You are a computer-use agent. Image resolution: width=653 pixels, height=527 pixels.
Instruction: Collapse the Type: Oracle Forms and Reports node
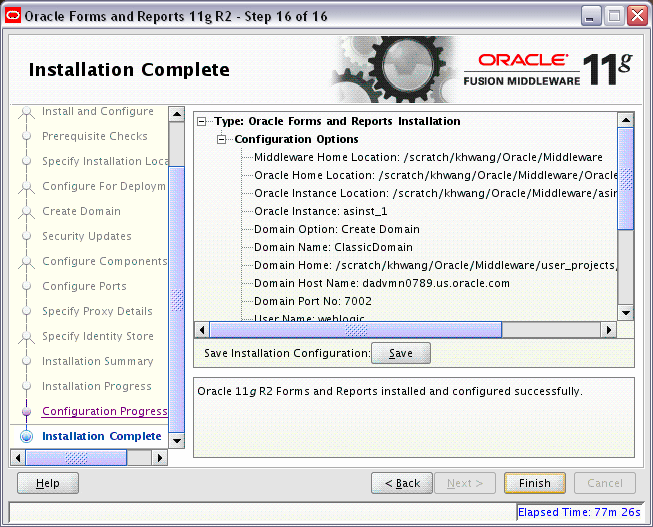coord(202,122)
